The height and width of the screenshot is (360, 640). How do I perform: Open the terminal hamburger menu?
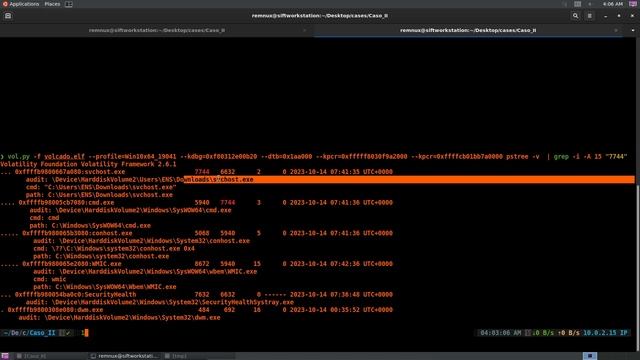point(589,16)
